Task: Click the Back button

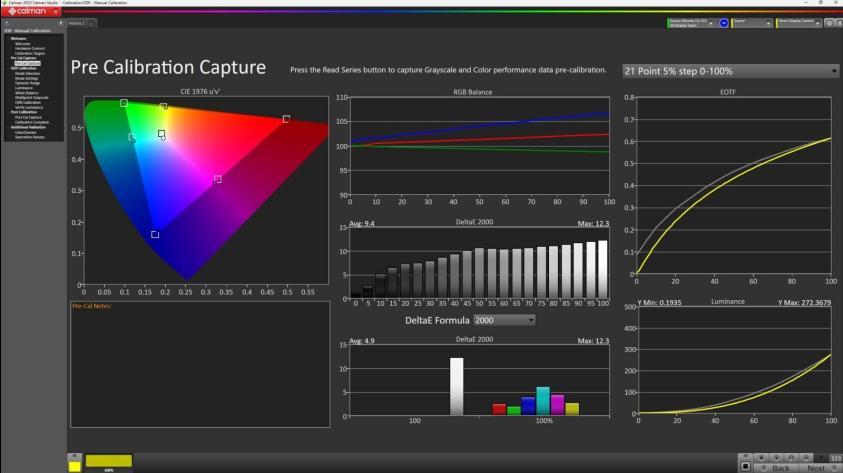Action: pyautogui.click(x=776, y=468)
